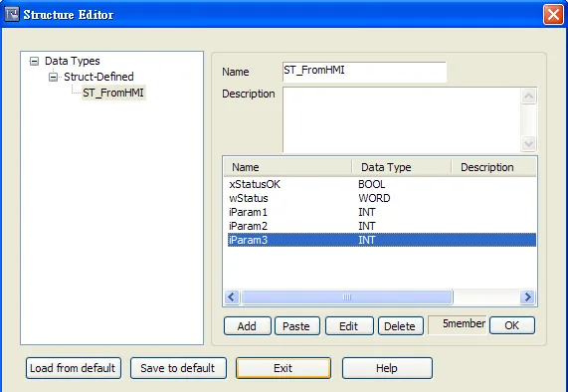This screenshot has width=568, height=392.
Task: Click the Description column header
Action: click(493, 167)
